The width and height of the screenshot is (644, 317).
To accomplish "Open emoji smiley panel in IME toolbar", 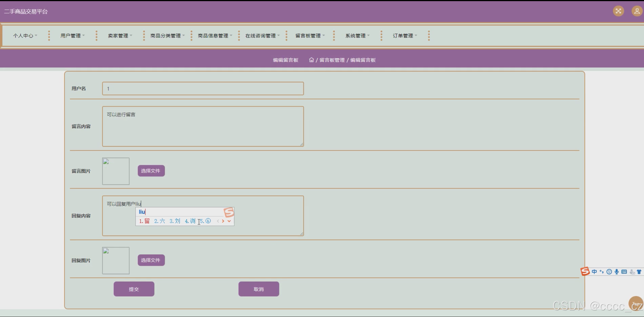I will 609,272.
